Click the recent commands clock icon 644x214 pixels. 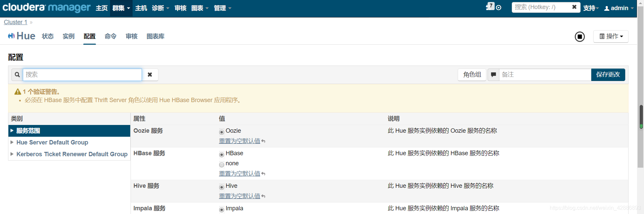click(x=499, y=8)
